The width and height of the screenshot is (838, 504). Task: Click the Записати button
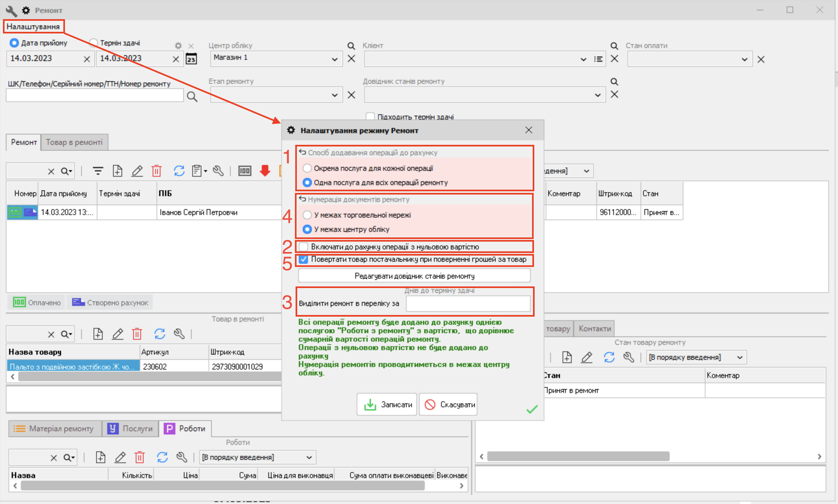[387, 404]
